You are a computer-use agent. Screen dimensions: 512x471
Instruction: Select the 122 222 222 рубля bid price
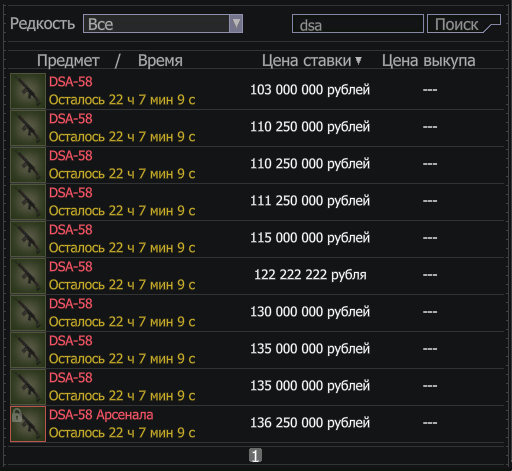point(310,275)
